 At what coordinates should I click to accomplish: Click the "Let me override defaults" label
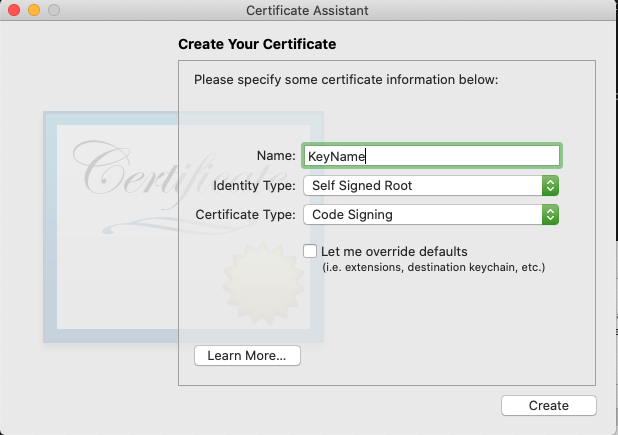pos(394,251)
